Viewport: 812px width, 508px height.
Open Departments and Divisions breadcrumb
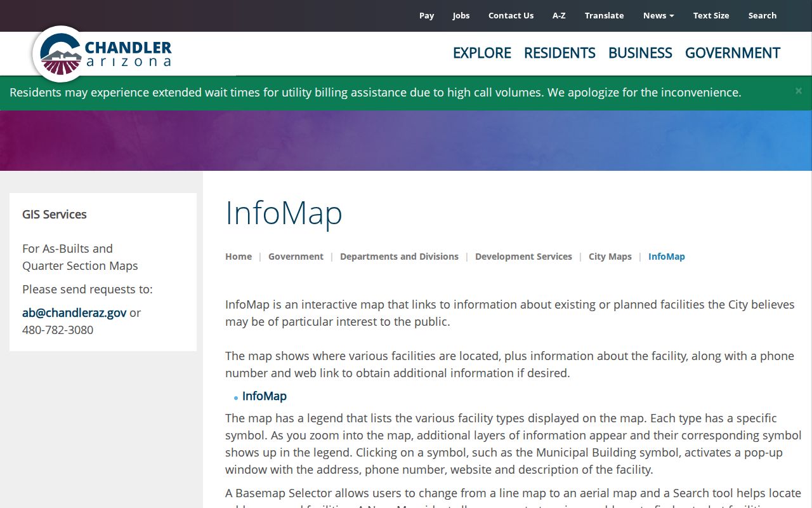point(399,257)
